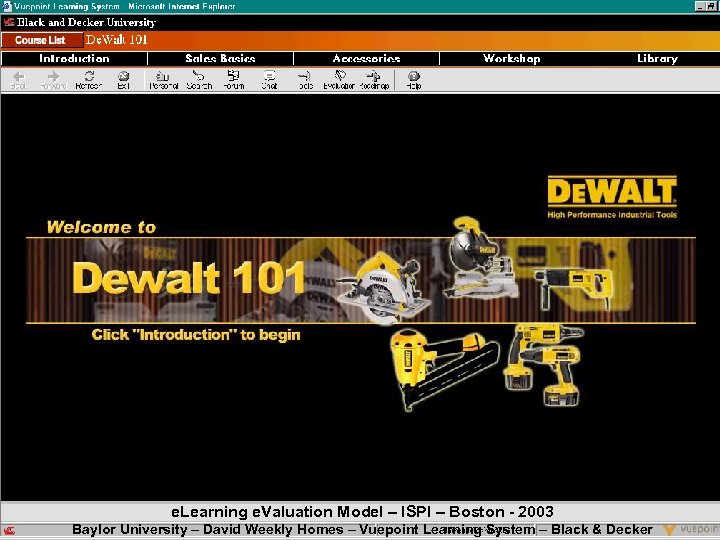Click the DeWalt High Performance logo
Screen dimensions: 720x540
point(612,197)
